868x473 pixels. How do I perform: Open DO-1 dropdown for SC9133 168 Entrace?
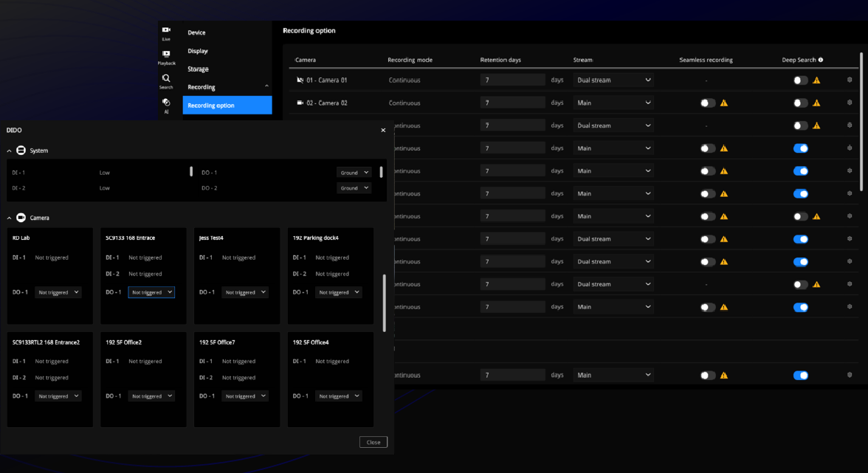pos(151,292)
